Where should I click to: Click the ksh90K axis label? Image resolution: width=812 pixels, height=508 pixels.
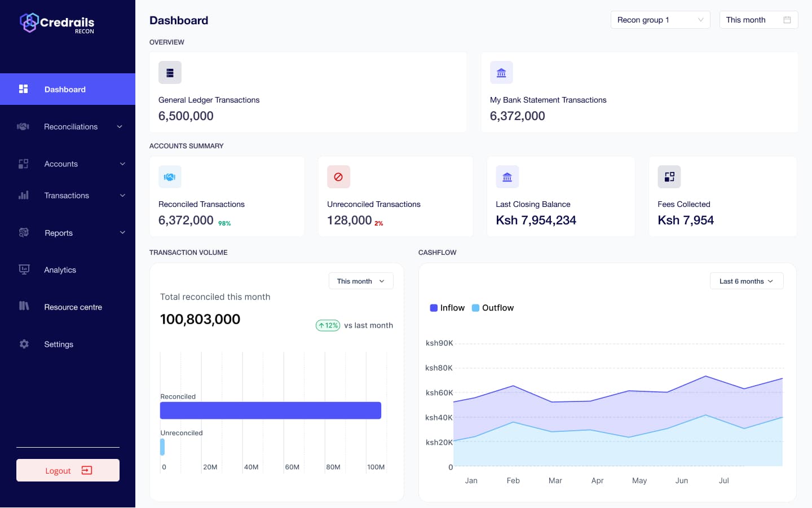point(439,343)
